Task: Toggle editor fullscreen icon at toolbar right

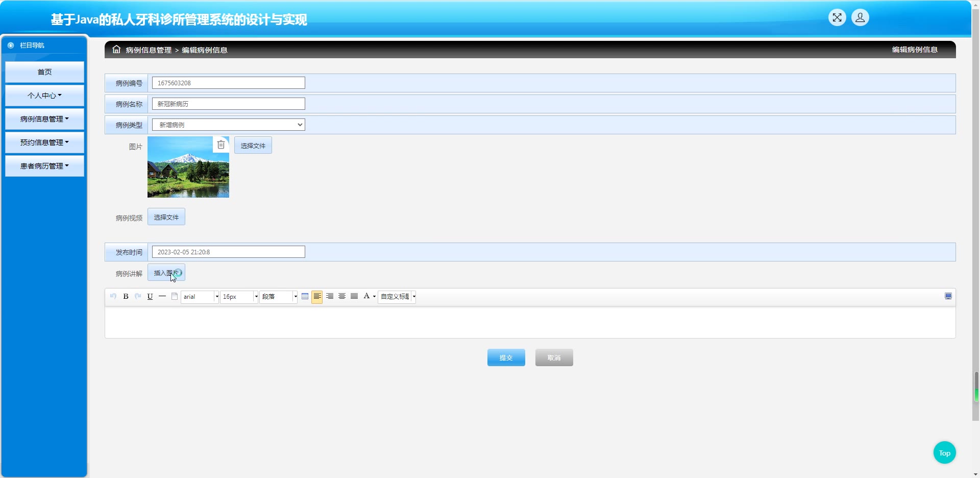Action: [948, 296]
